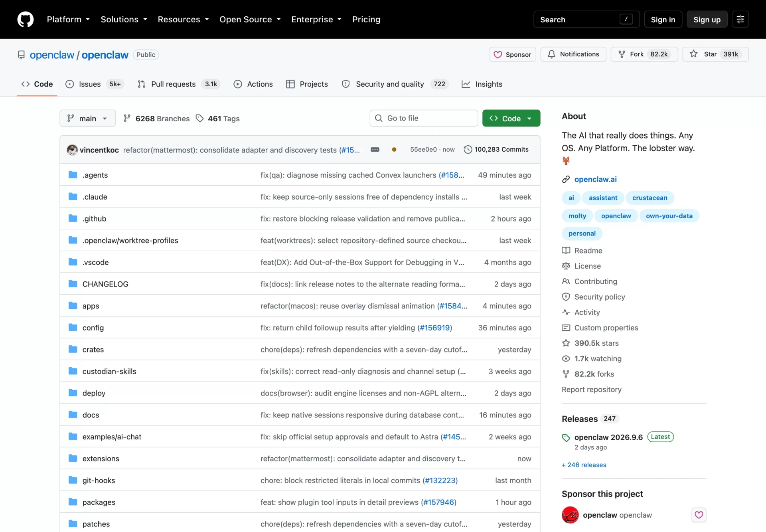Viewport: 766px width, 532px height.
Task: Click the heart sponsor button for openclaw
Action: 699,515
